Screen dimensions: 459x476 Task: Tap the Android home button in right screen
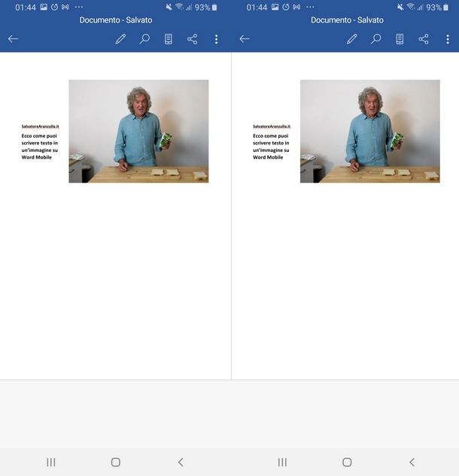click(x=347, y=462)
